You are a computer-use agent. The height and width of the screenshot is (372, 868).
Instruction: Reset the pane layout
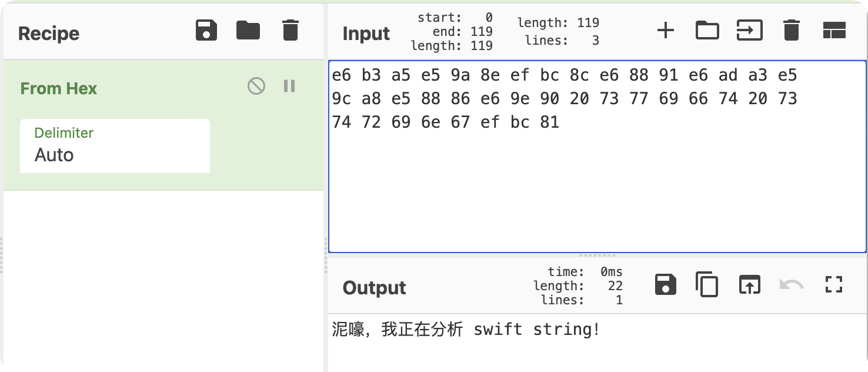click(834, 31)
